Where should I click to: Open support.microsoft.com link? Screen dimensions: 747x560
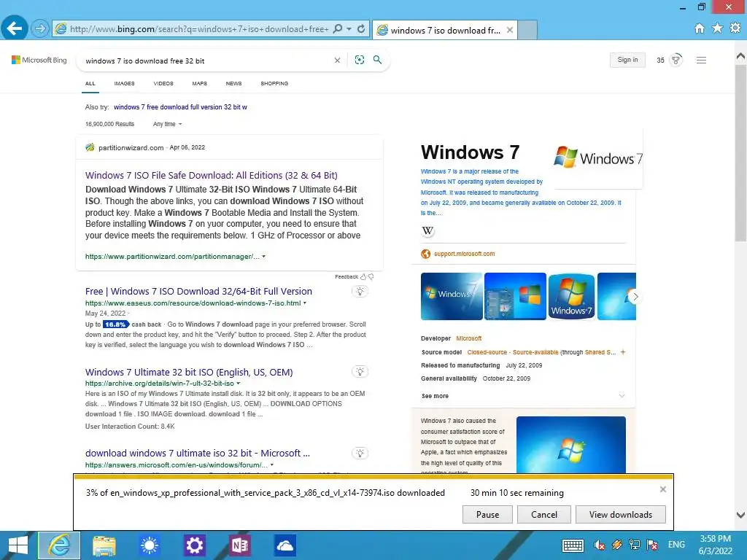tap(464, 254)
